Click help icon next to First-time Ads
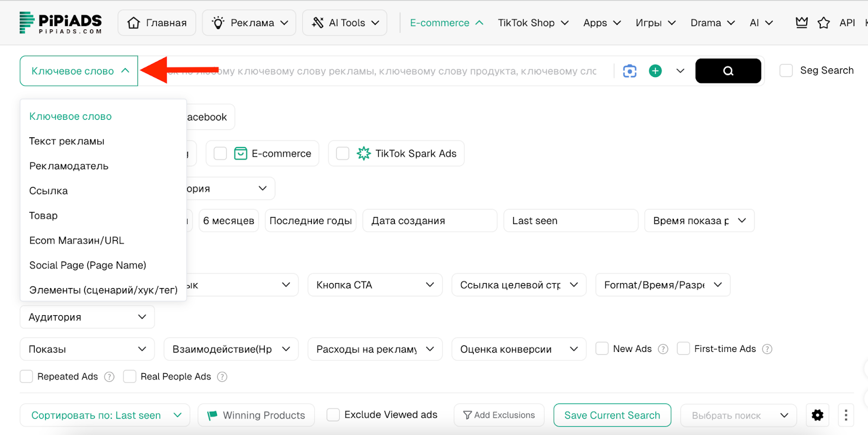The image size is (868, 435). [x=767, y=349]
